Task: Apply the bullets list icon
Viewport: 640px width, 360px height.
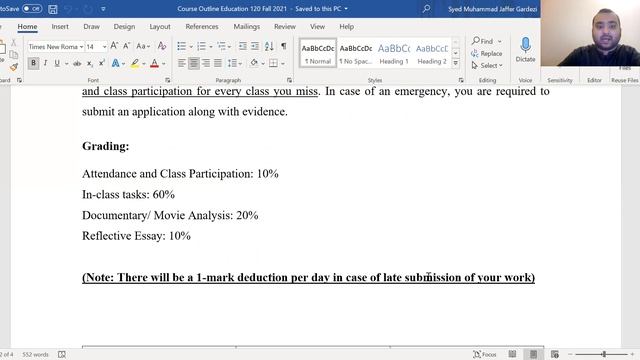Action: tap(182, 46)
